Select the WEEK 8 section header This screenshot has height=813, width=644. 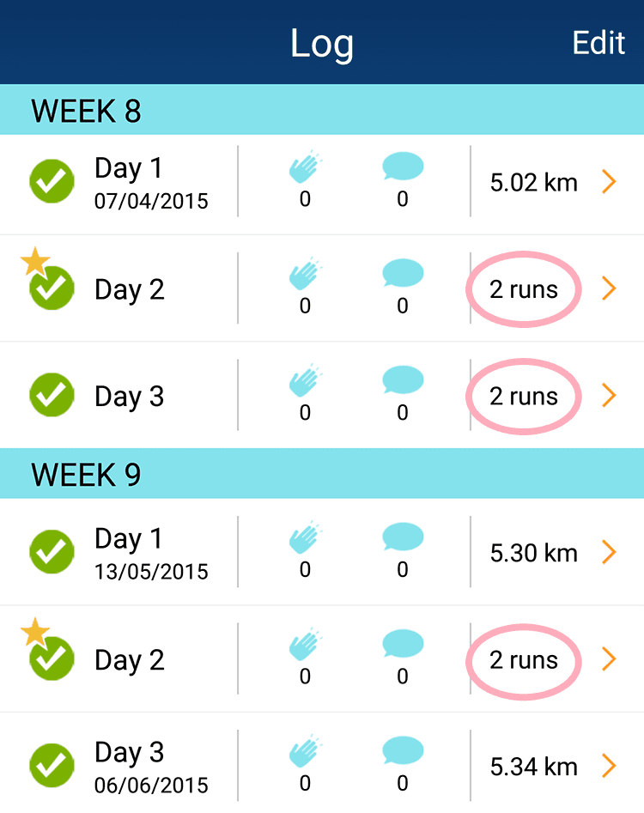tap(86, 111)
